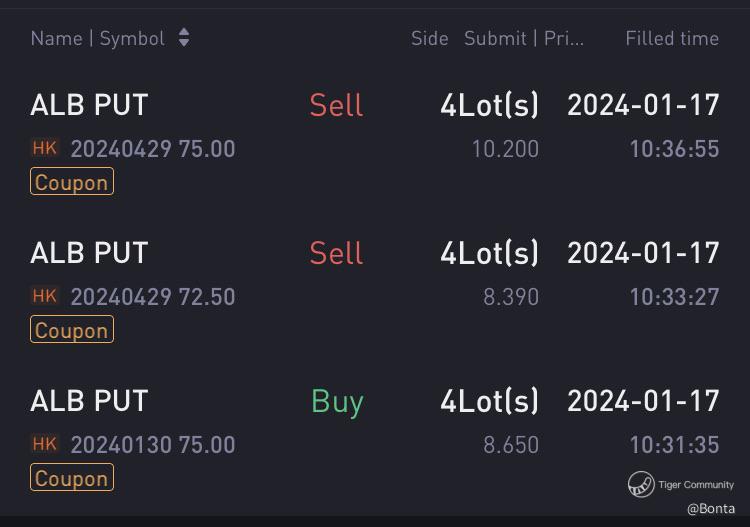Sort by the Name | Symbol arrows
Viewport: 750px width, 527px height.
tap(184, 38)
